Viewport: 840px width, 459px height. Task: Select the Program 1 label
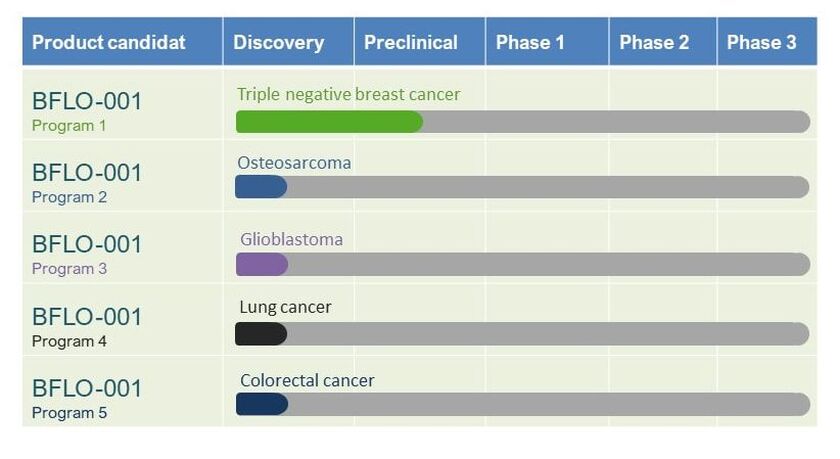(69, 126)
